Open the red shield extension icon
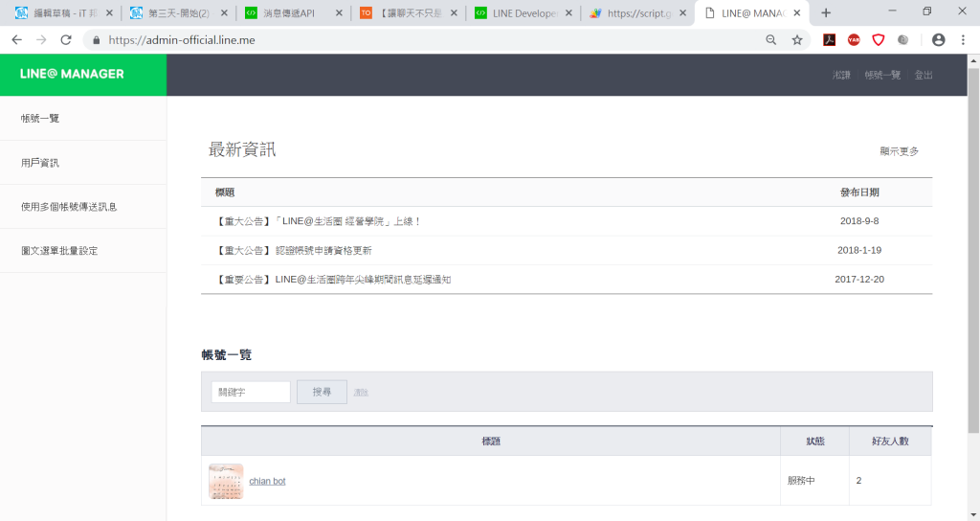Screen dimensions: 980x521 point(879,40)
